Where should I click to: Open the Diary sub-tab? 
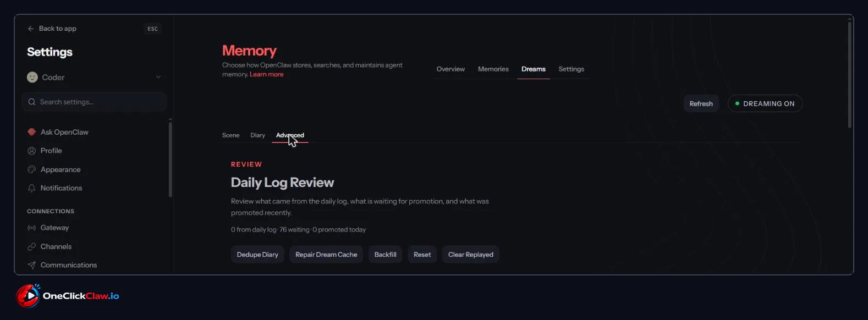[257, 135]
